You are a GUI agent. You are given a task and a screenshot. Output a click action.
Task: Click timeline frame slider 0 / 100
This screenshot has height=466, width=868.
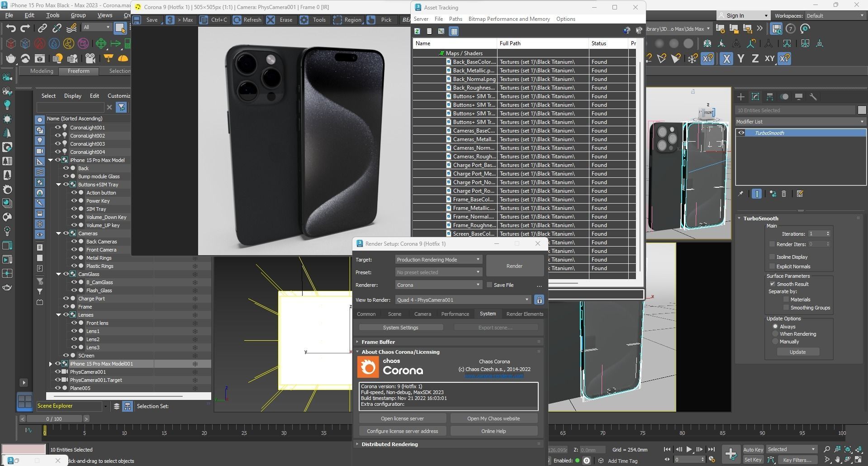tap(54, 419)
